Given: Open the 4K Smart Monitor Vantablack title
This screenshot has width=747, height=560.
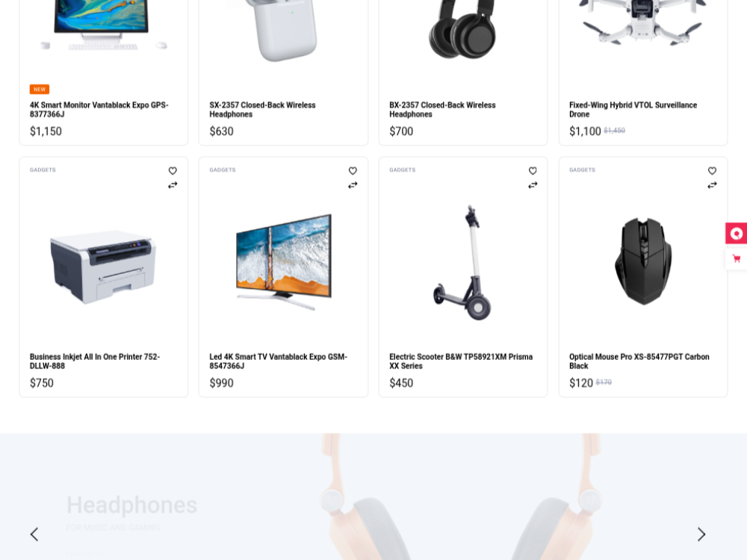Looking at the screenshot, I should (x=99, y=110).
